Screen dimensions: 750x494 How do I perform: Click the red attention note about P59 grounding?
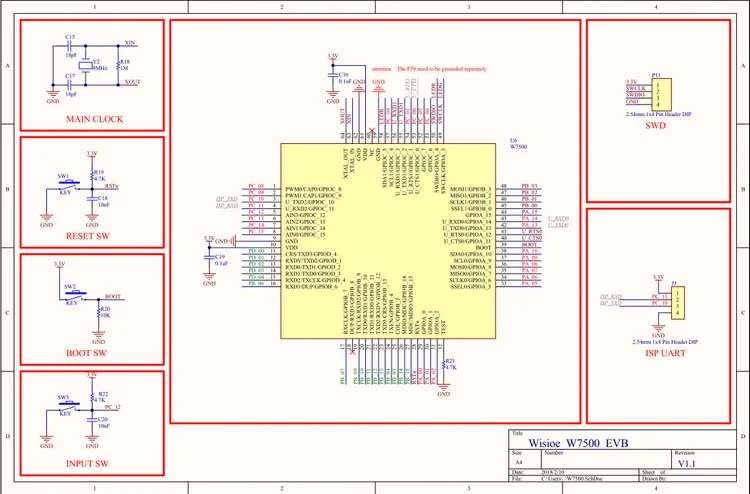[429, 69]
